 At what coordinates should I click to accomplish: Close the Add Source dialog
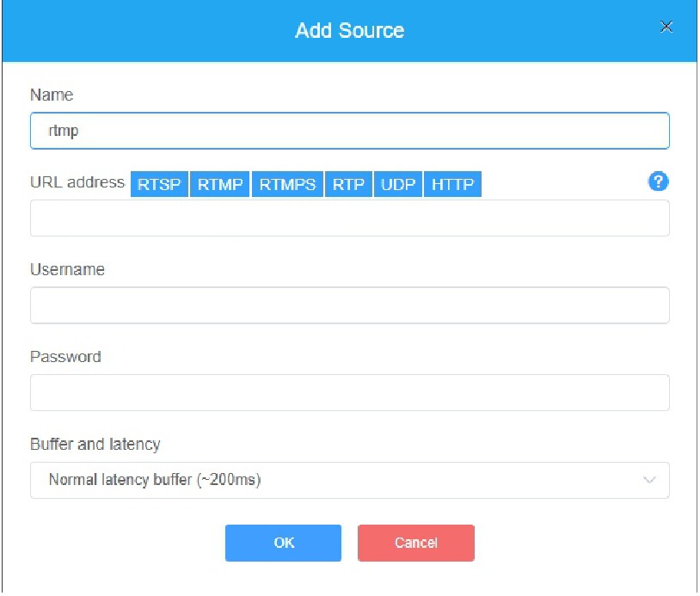(x=666, y=27)
